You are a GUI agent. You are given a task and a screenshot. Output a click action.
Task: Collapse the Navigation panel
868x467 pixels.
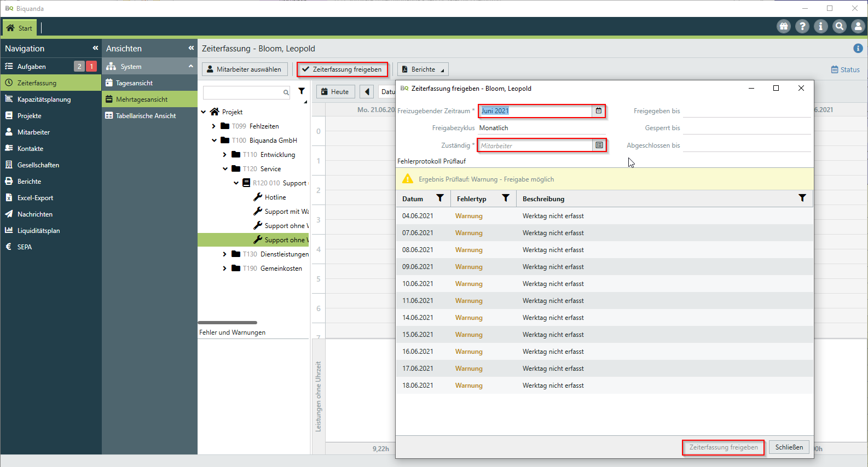coord(95,48)
